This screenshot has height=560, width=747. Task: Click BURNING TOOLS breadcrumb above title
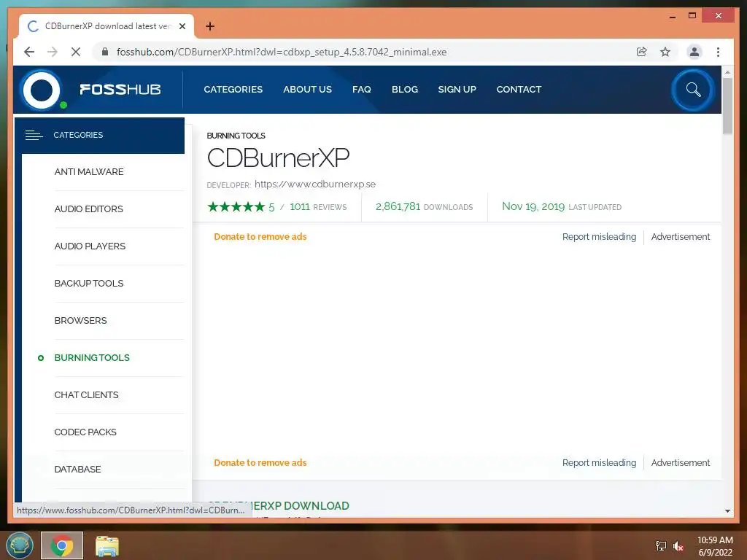236,136
